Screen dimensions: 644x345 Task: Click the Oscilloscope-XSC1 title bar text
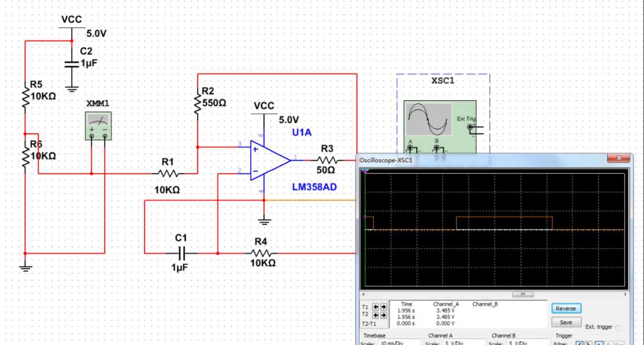tap(386, 160)
